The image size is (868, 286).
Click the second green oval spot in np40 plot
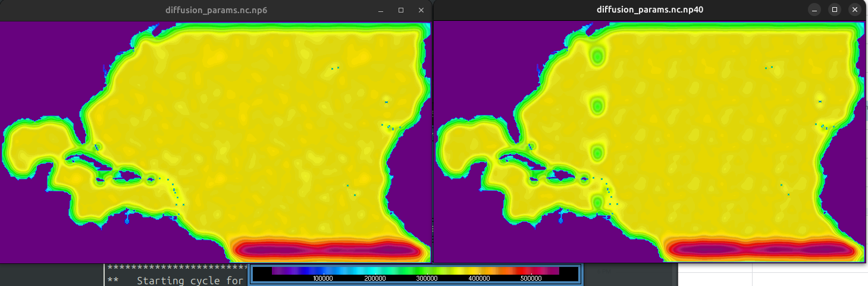597,107
